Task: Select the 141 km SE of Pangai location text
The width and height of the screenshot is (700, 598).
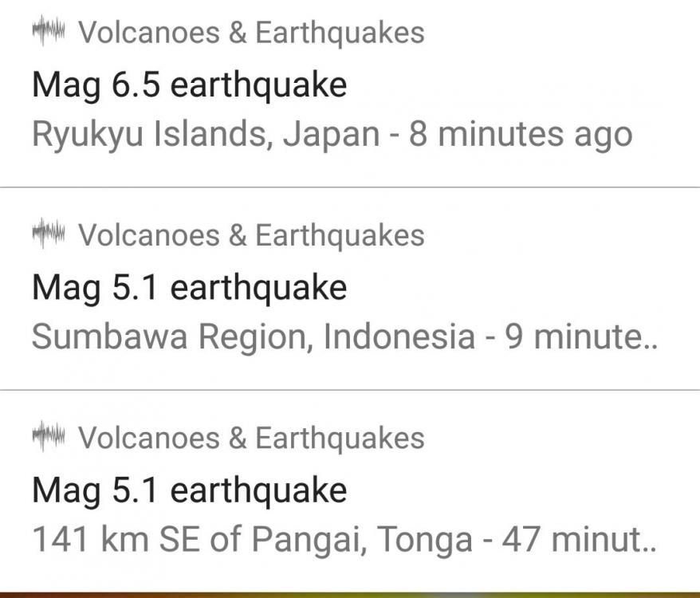Action: 251,540
